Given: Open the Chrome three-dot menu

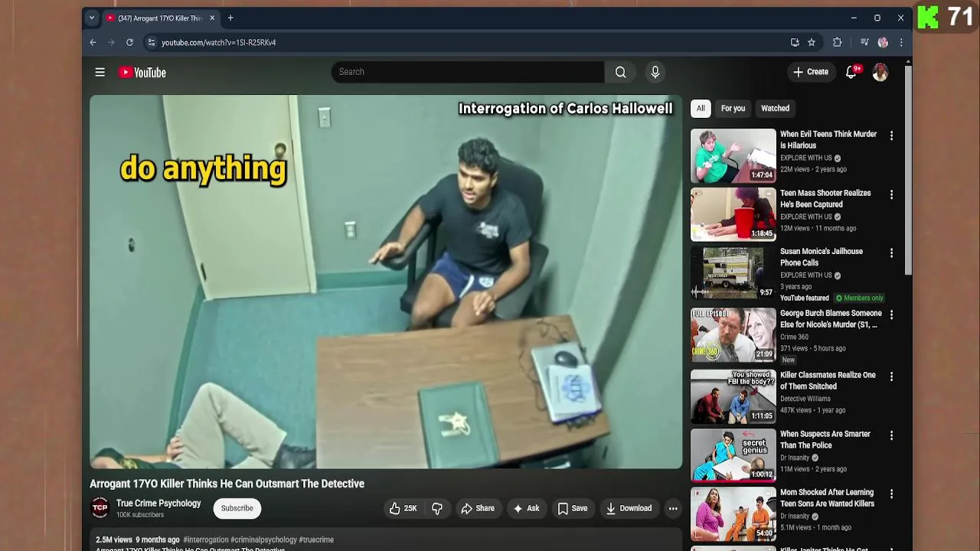Looking at the screenshot, I should coord(900,42).
